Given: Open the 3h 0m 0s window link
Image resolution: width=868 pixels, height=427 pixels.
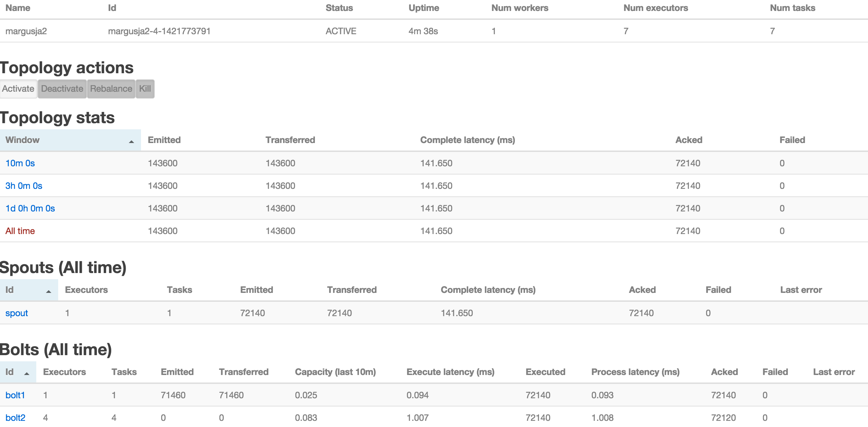Looking at the screenshot, I should (x=24, y=186).
